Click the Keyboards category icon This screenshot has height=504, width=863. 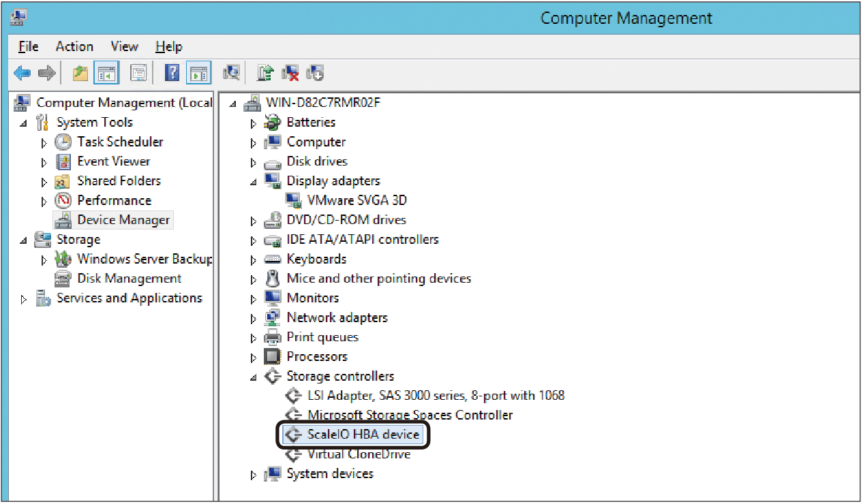tap(273, 259)
